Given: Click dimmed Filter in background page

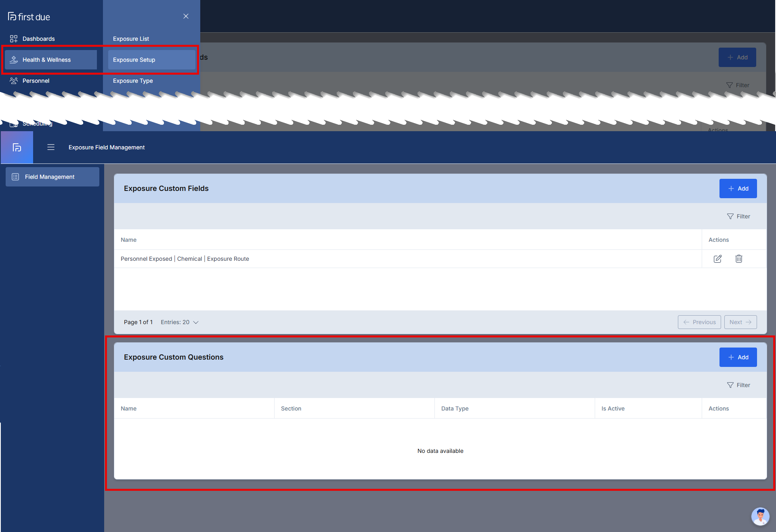Looking at the screenshot, I should click(738, 85).
